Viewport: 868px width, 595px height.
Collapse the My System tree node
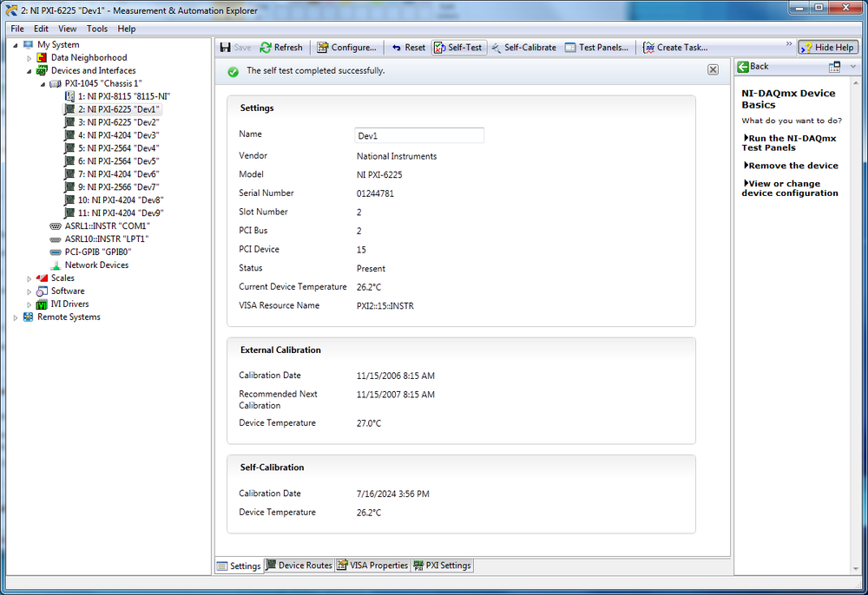(16, 45)
